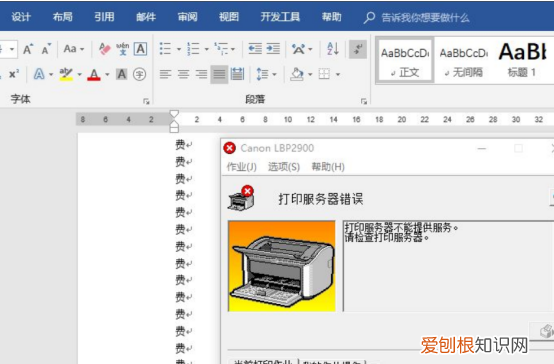This screenshot has height=364, width=554.
Task: Switch to 开发工具 tab
Action: click(280, 17)
